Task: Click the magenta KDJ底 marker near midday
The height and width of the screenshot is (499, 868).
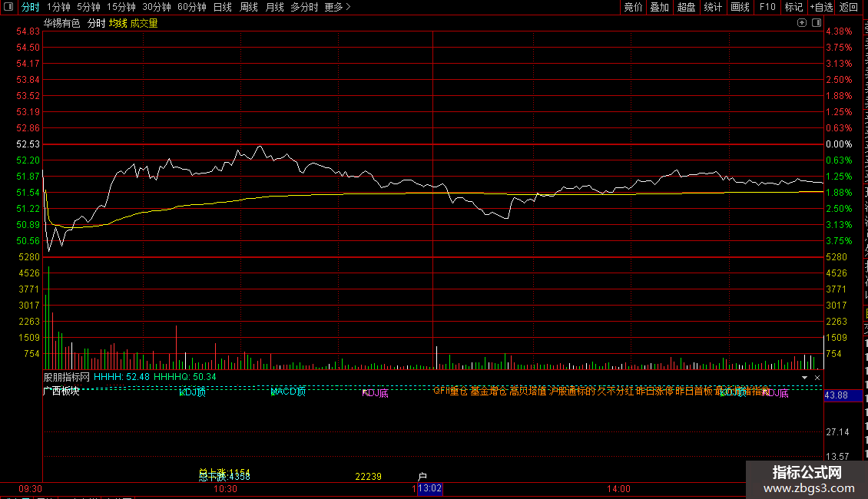Action: coord(376,393)
